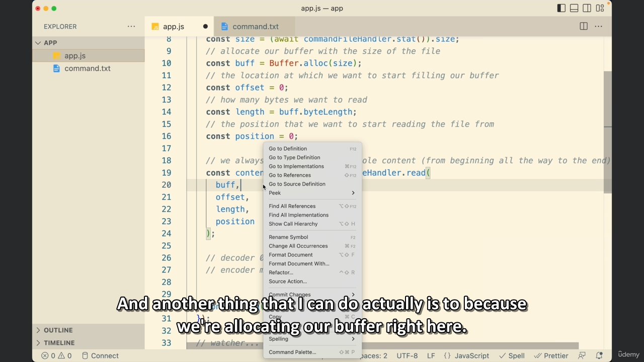Choose Go to Implementations
Image resolution: width=644 pixels, height=362 pixels.
pos(312,166)
